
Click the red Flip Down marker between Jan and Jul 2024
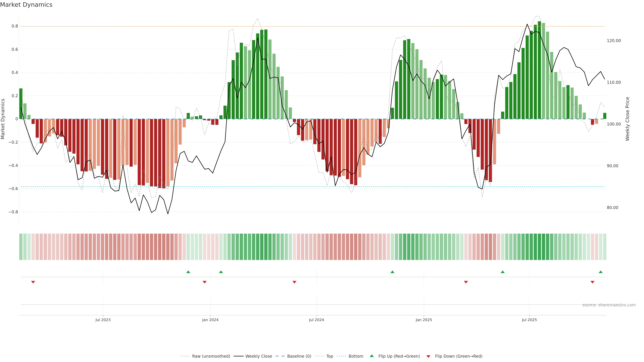coord(294,282)
